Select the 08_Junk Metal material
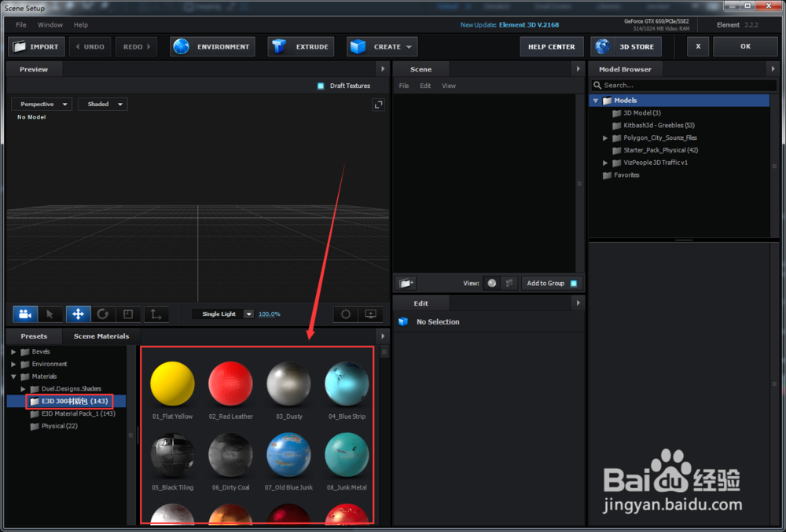The width and height of the screenshot is (786, 532). pyautogui.click(x=347, y=455)
